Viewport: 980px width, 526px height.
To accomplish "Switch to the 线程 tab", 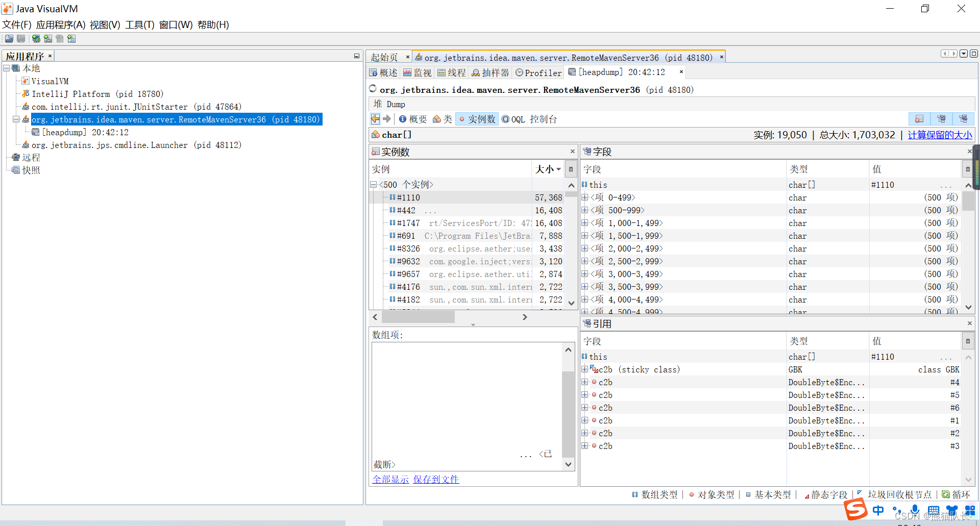I will pyautogui.click(x=452, y=72).
